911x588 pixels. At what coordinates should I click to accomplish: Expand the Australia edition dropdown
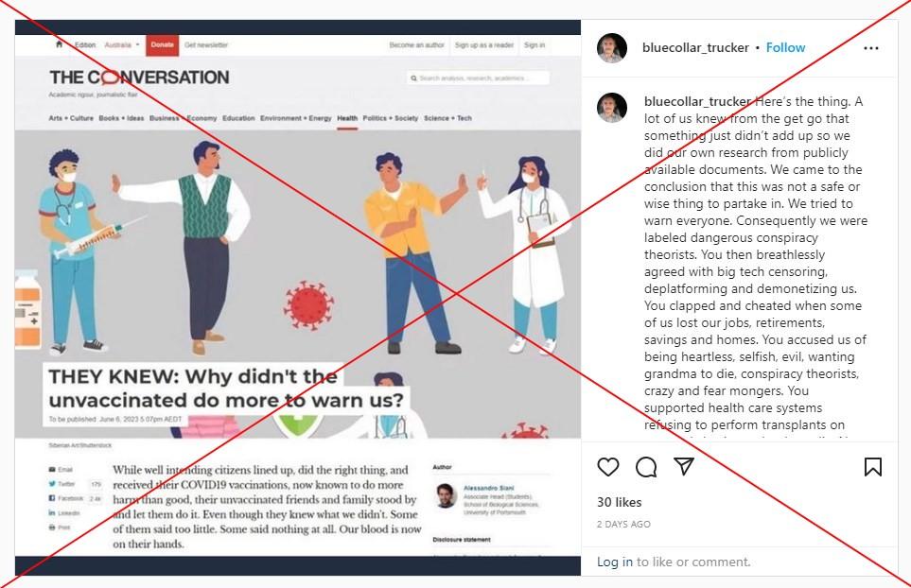click(122, 44)
